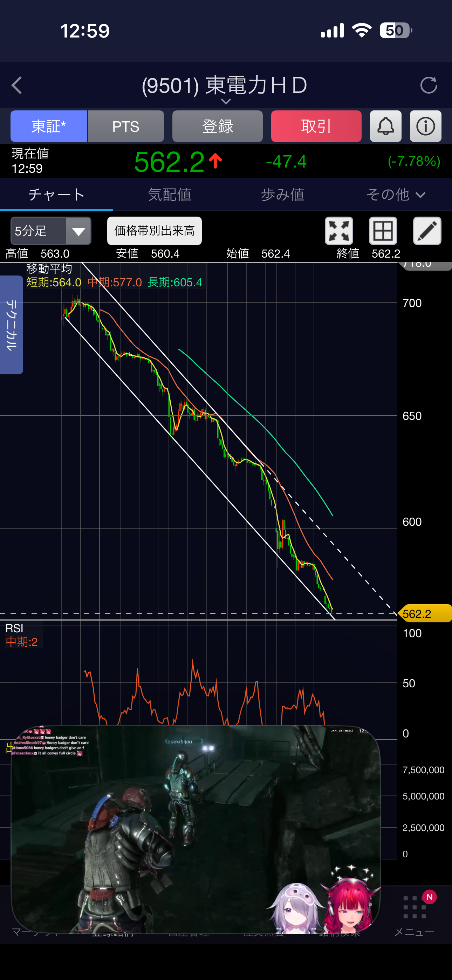The height and width of the screenshot is (980, 452).
Task: Tap the back arrow icon
Action: click(17, 85)
